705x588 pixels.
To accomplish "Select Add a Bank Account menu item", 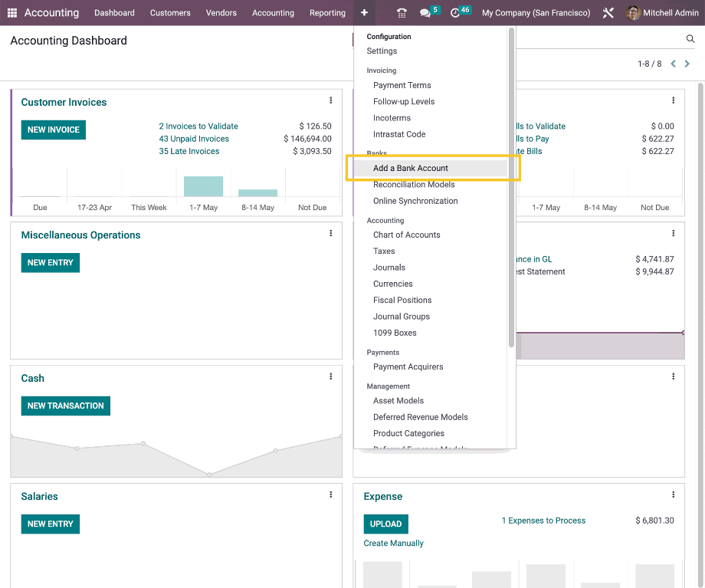I will (411, 168).
